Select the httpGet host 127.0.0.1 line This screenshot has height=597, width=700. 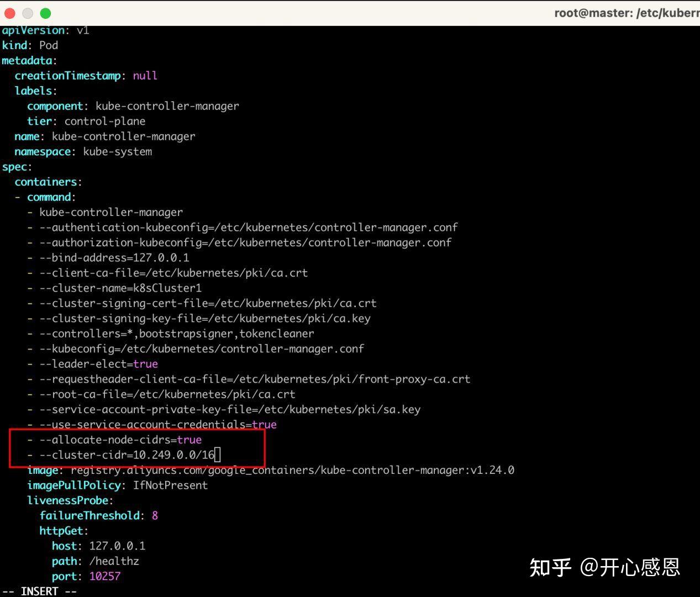coord(98,546)
